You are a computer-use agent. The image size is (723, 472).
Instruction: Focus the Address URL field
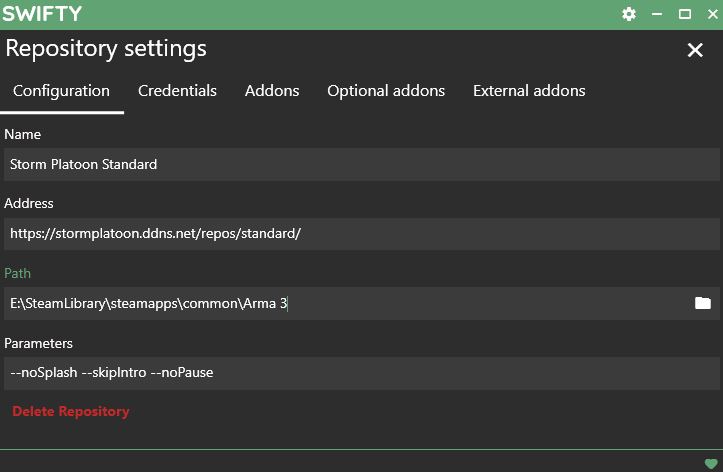(360, 234)
